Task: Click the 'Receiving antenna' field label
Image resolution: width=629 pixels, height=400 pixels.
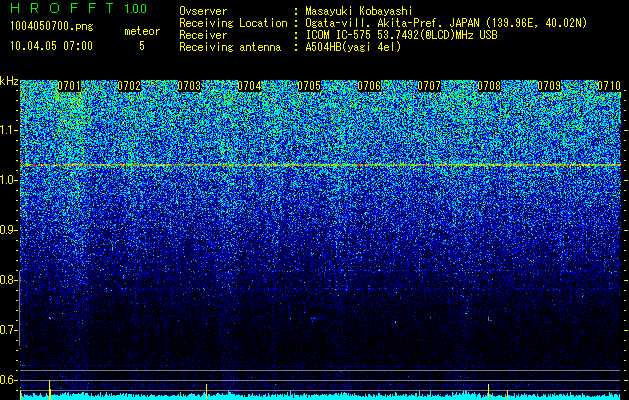Action: coord(230,47)
